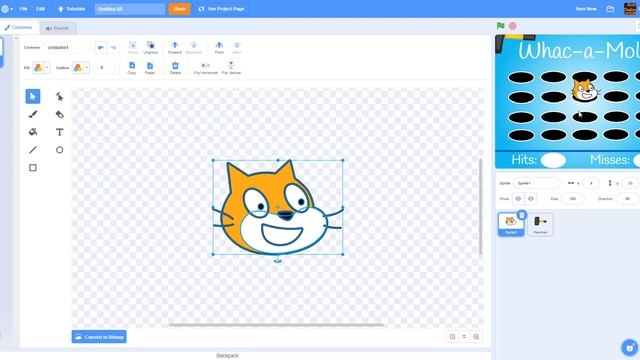Select the Brush tool

33,114
